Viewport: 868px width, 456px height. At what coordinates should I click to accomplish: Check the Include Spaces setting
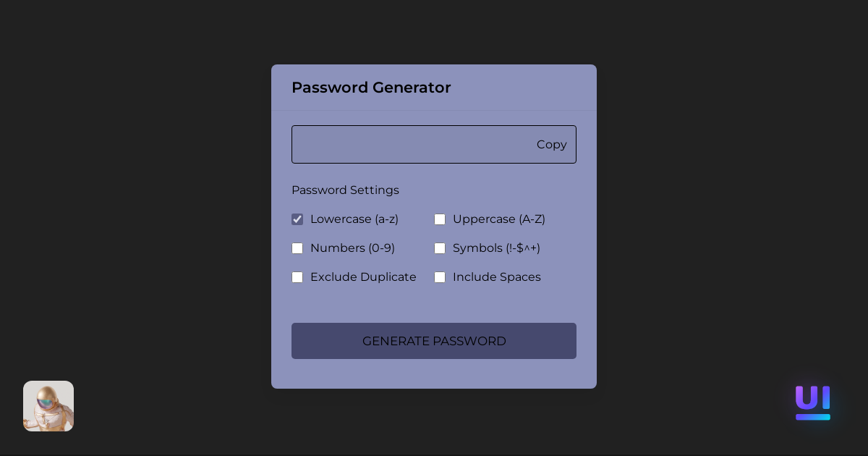click(440, 277)
